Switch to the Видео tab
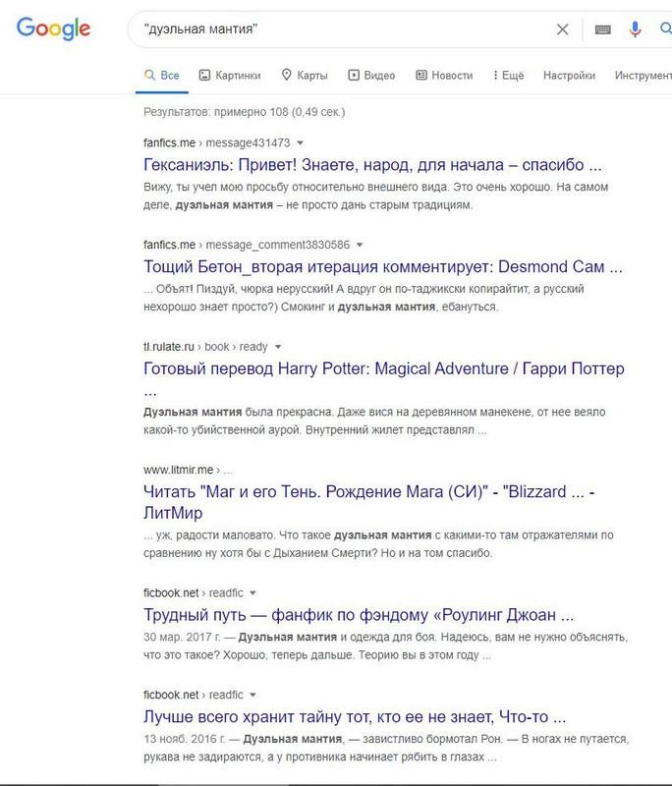This screenshot has height=786, width=672. (x=371, y=76)
